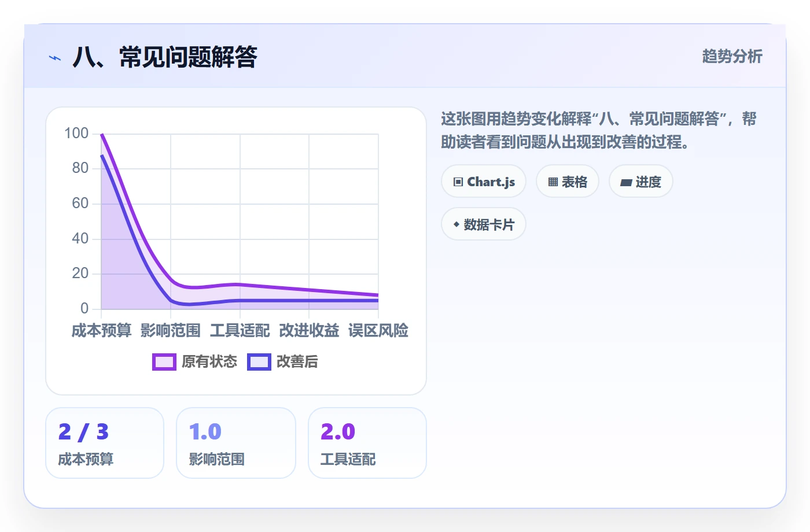810x532 pixels.
Task: Open the 工具适配 stat card
Action: click(367, 443)
